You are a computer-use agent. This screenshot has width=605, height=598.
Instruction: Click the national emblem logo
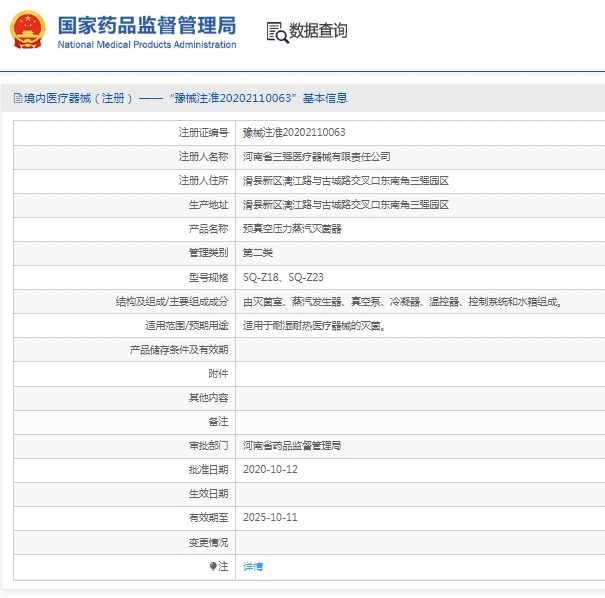point(28,30)
